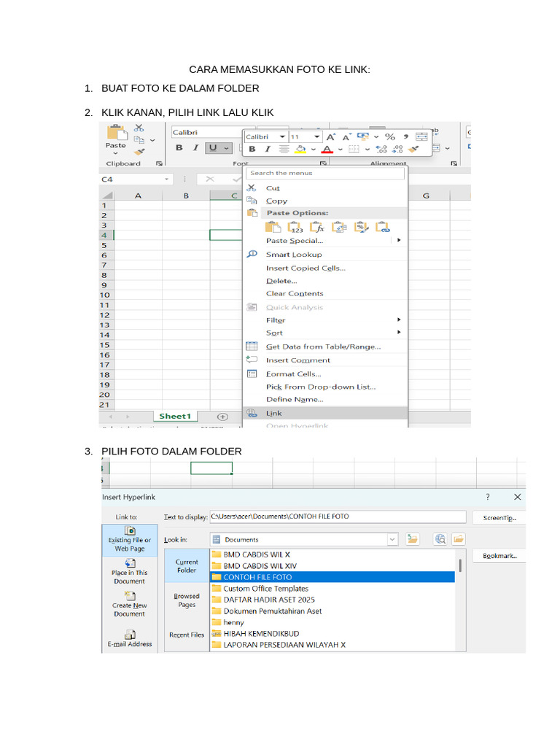Click the Browse the Web icon
Image resolution: width=560 pixels, height=747 pixels.
440,539
